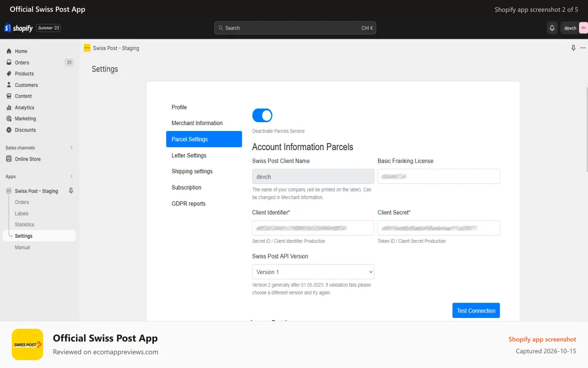Click the Discounts badge icon
This screenshot has height=368, width=588.
click(x=9, y=130)
